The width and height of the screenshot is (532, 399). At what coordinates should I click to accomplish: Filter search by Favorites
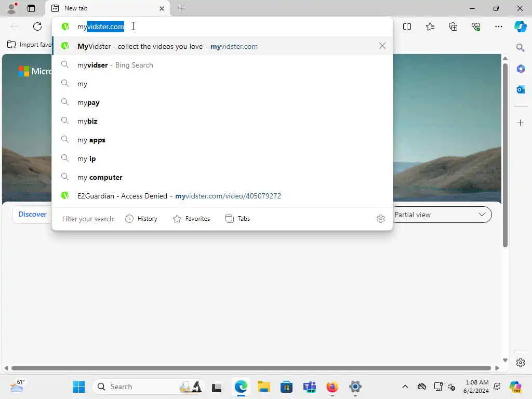coord(191,219)
